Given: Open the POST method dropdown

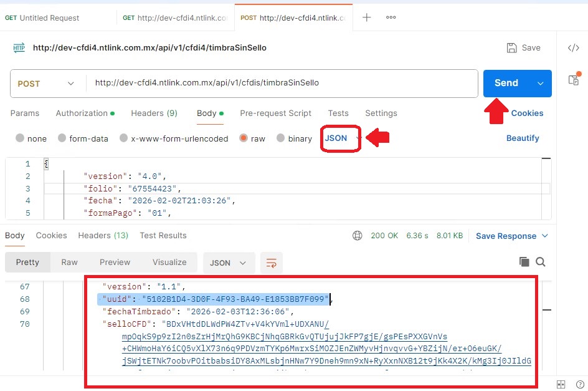Looking at the screenshot, I should (45, 84).
